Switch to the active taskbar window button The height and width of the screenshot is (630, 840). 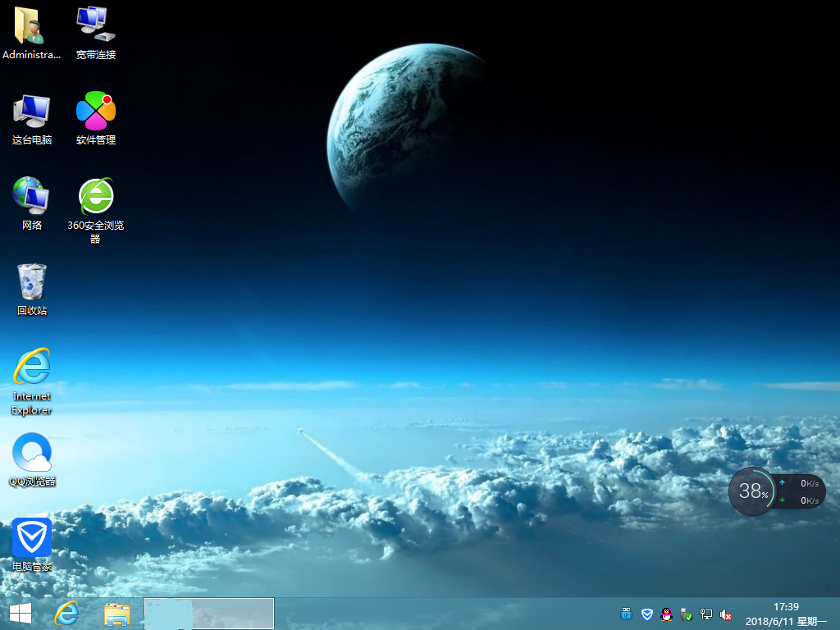(x=209, y=614)
